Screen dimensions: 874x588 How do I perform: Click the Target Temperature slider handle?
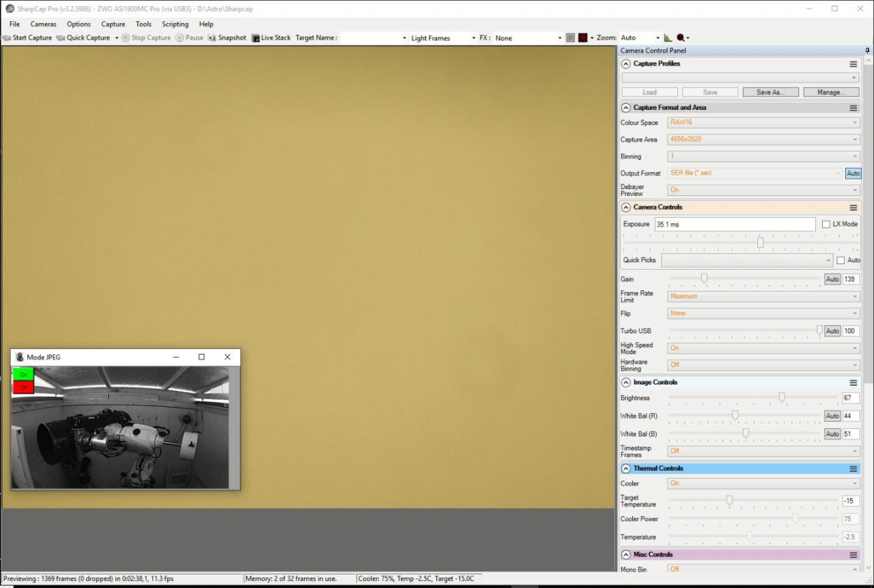(729, 500)
